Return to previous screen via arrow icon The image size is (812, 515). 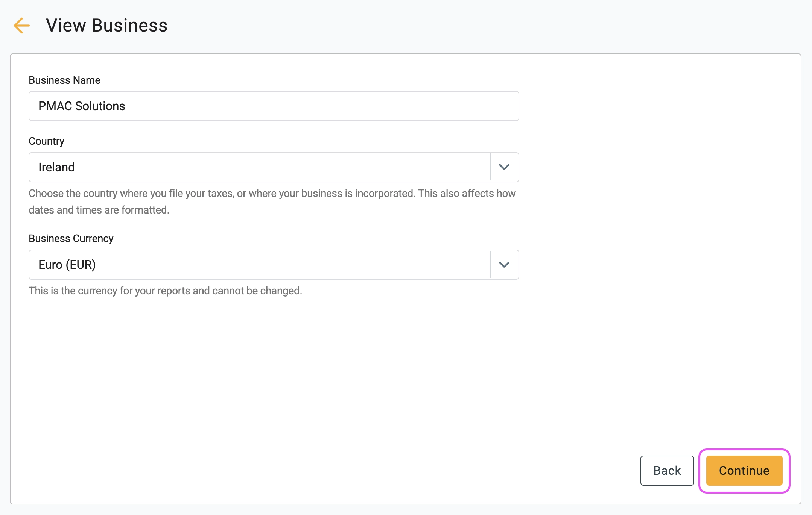click(x=21, y=26)
